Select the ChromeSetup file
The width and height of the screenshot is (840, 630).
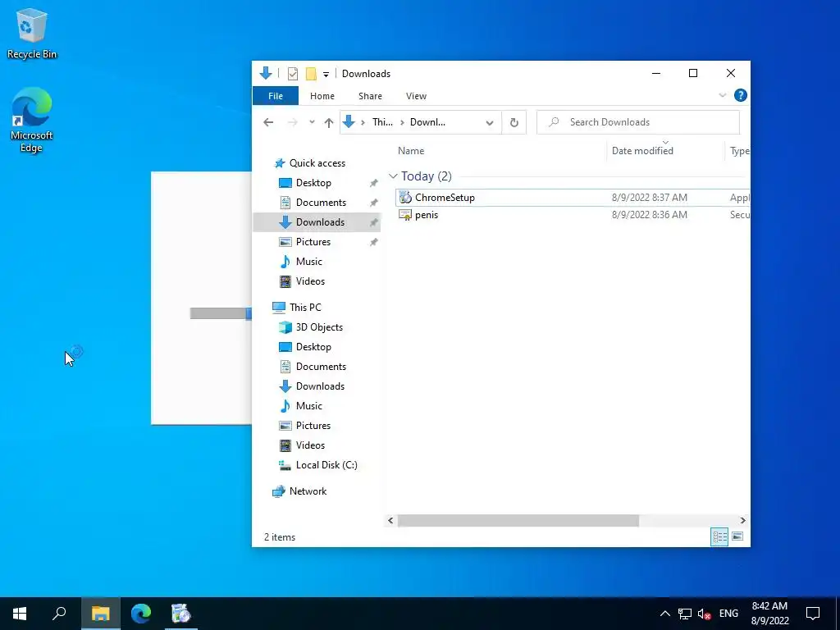pyautogui.click(x=572, y=197)
